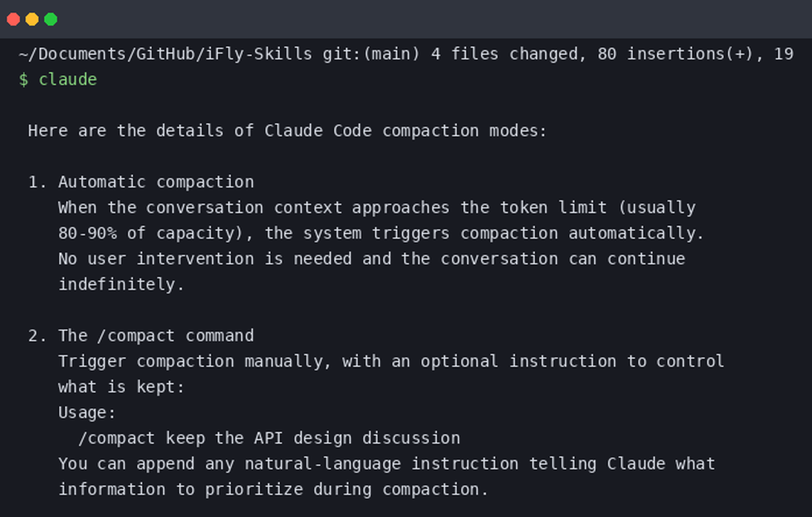Click the ~/Documents/GitHub/iFly-Skills path text
This screenshot has height=517, width=812.
click(x=165, y=54)
